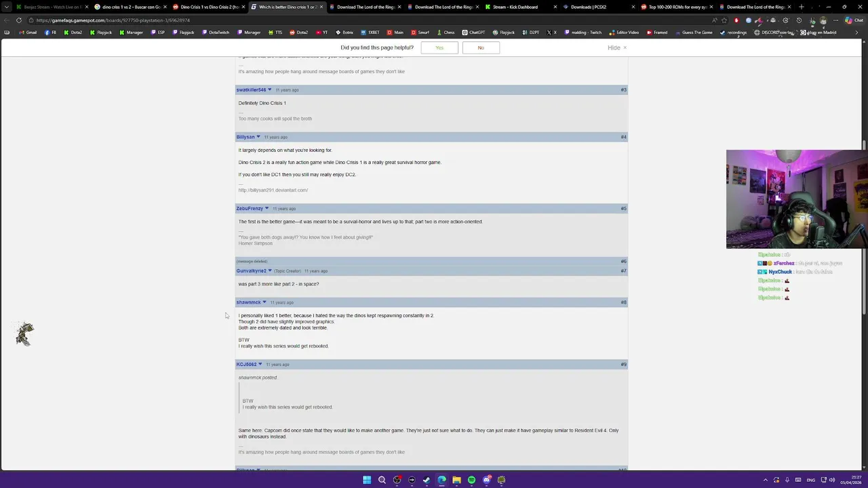Open the 1XBET bookmark
The width and height of the screenshot is (868, 488).
(x=370, y=33)
